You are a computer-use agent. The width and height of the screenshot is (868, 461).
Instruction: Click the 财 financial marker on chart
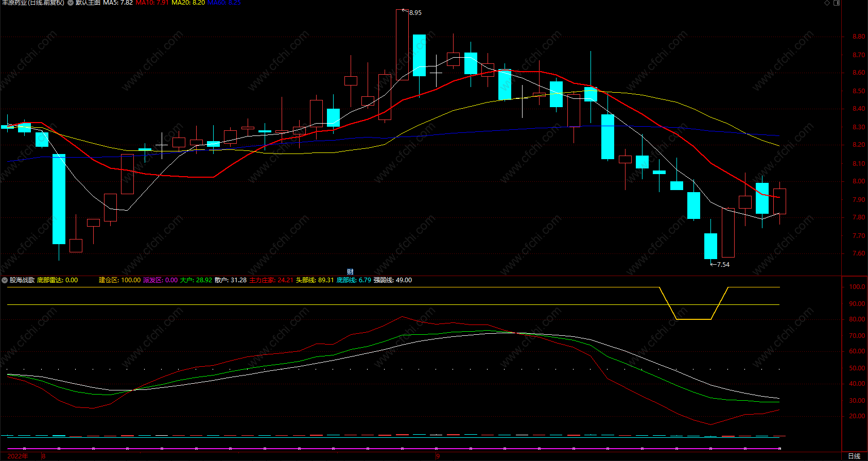(350, 272)
